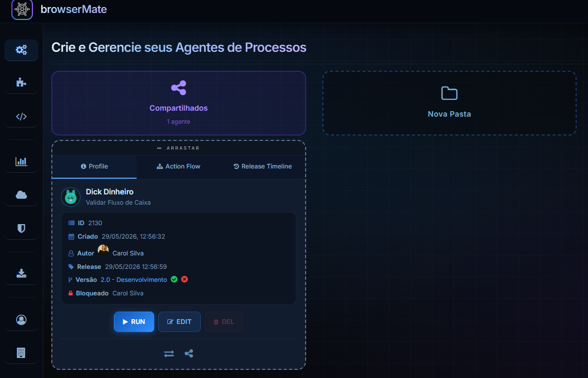Open the gears agents sidebar icon
Viewport: 588px width, 378px height.
(x=22, y=50)
